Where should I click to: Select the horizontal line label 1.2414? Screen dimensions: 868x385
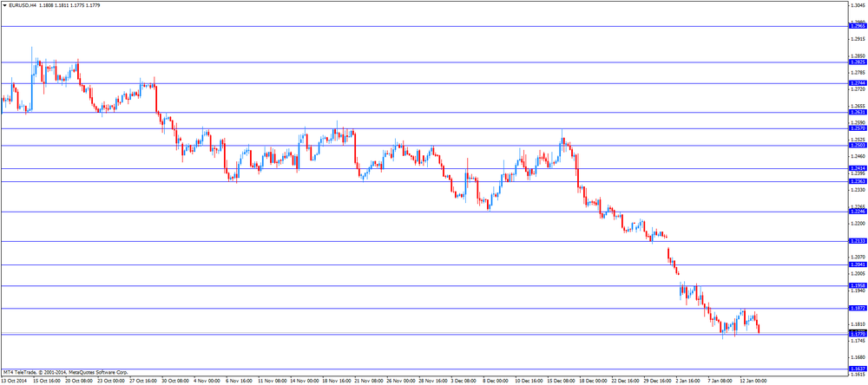pos(857,167)
